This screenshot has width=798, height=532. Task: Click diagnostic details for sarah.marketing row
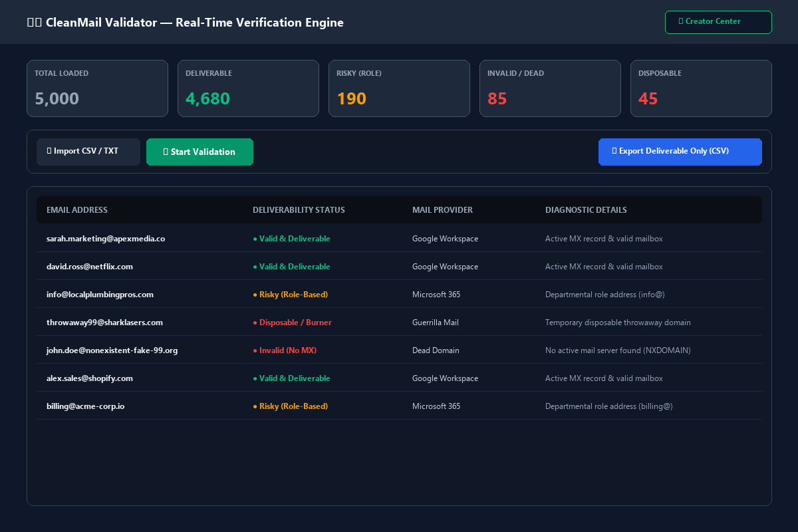pyautogui.click(x=604, y=239)
